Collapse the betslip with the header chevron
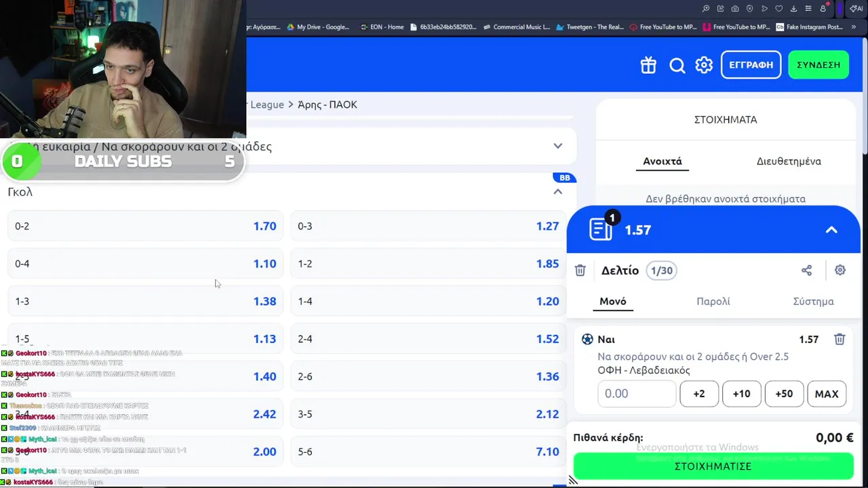 coord(831,230)
